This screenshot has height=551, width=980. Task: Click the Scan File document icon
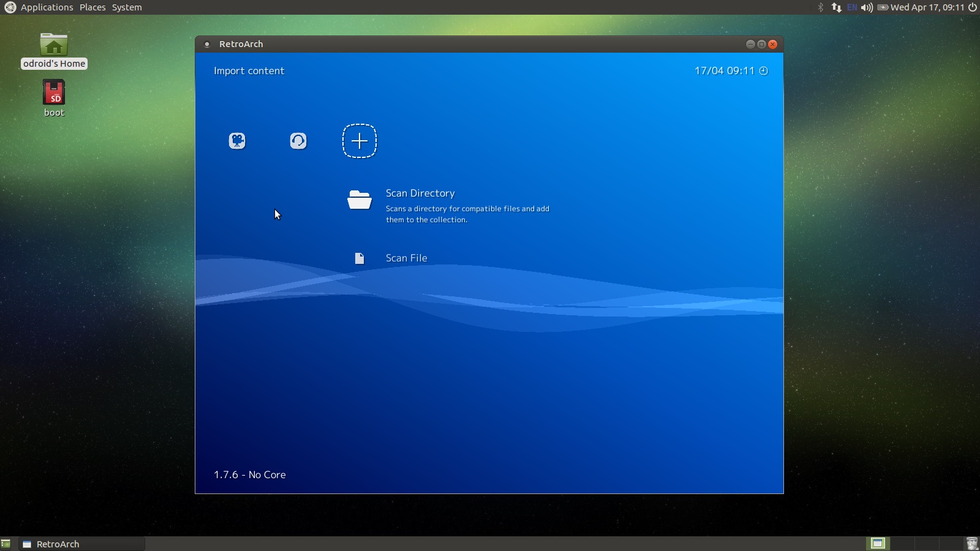click(x=360, y=258)
